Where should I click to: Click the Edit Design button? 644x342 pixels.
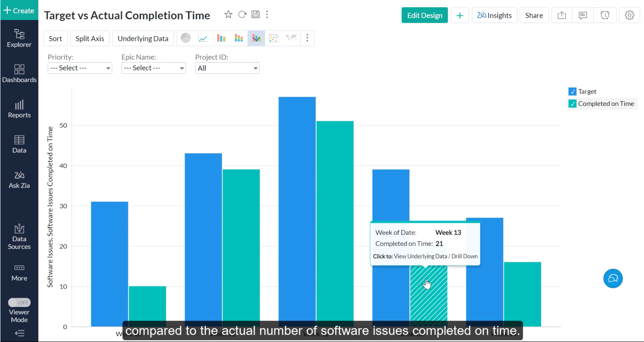[425, 15]
